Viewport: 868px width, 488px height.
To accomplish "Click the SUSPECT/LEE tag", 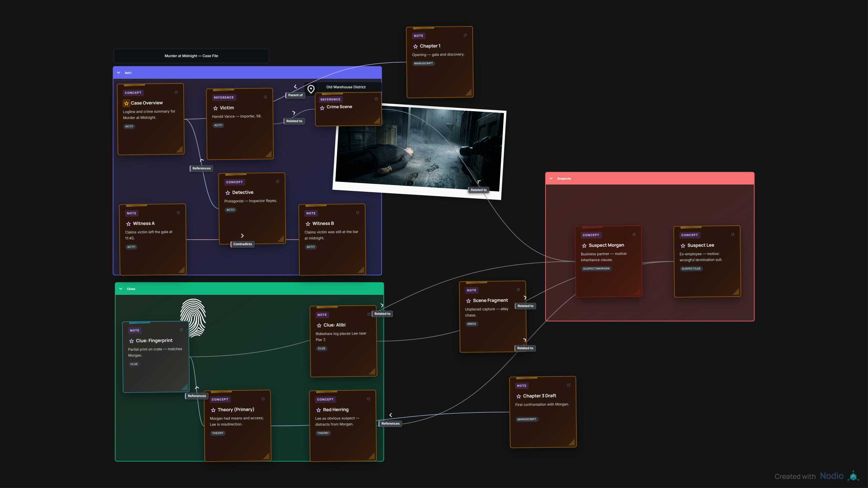I will click(691, 269).
